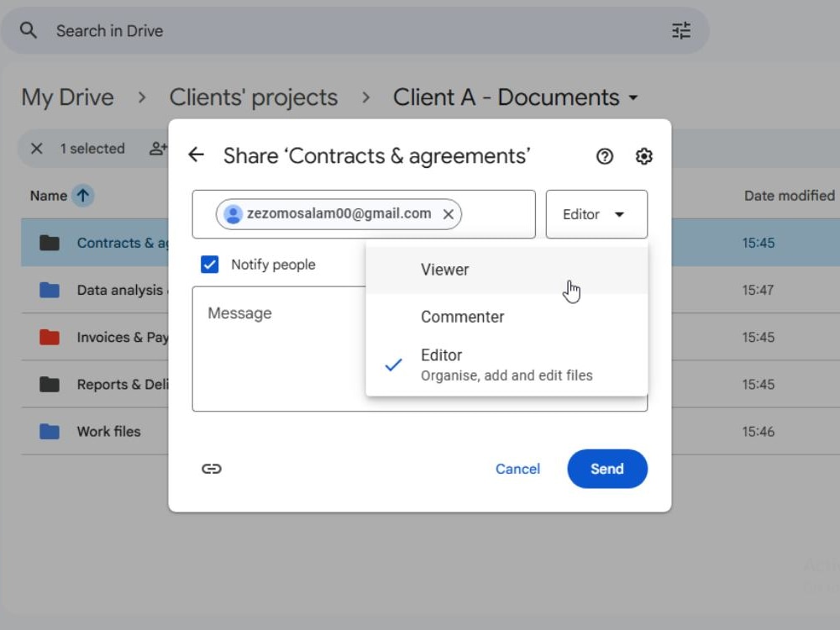The image size is (840, 630).
Task: Click the Contracts & agreements folder icon
Action: coord(50,243)
